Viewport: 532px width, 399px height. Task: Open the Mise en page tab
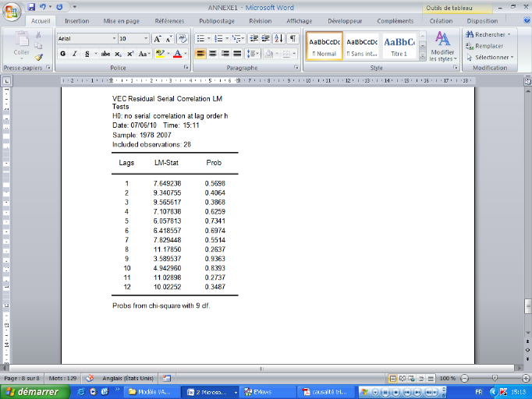click(x=121, y=21)
